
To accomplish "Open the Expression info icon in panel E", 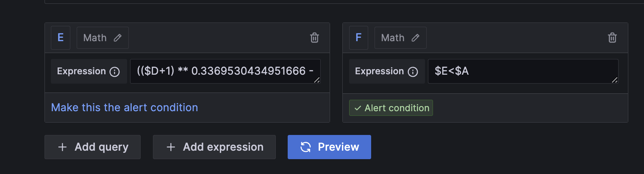I will [114, 72].
